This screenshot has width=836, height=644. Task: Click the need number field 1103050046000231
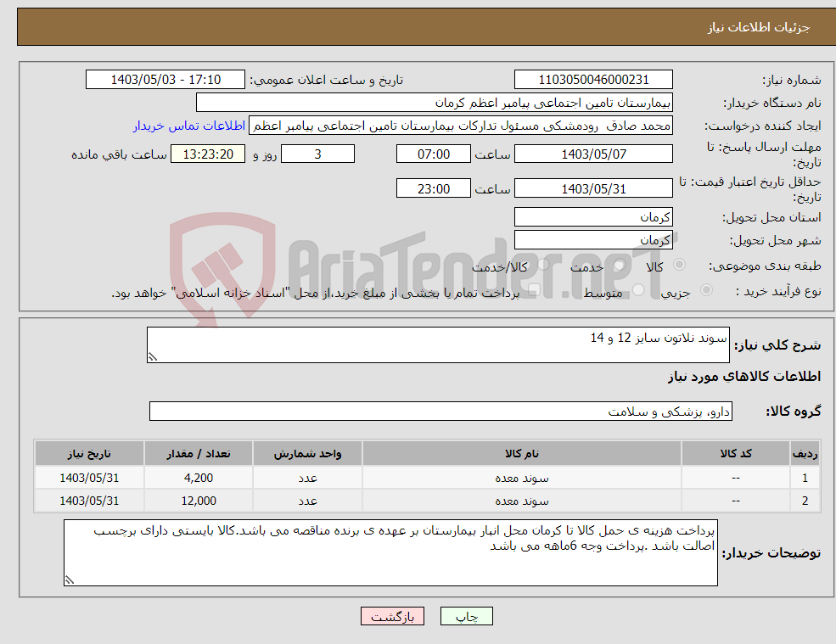(593, 80)
